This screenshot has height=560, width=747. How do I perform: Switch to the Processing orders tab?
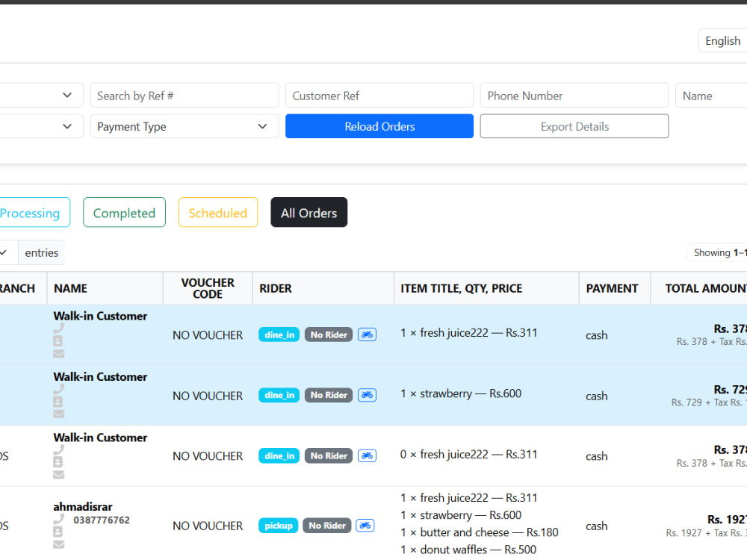click(34, 212)
